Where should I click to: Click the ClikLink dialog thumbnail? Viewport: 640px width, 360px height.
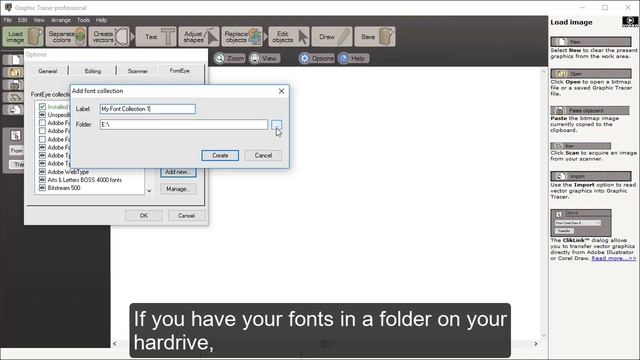580,223
